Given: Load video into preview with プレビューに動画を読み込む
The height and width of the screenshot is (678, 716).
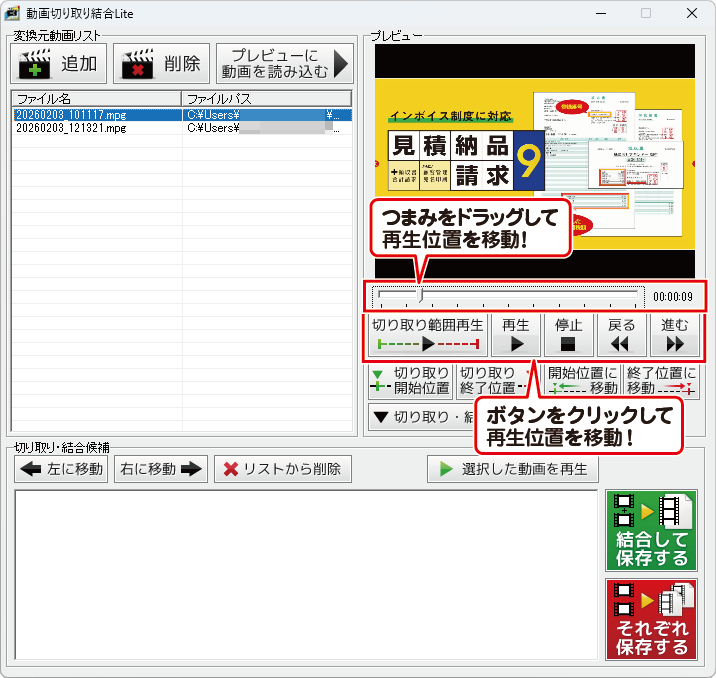Looking at the screenshot, I should coord(285,65).
